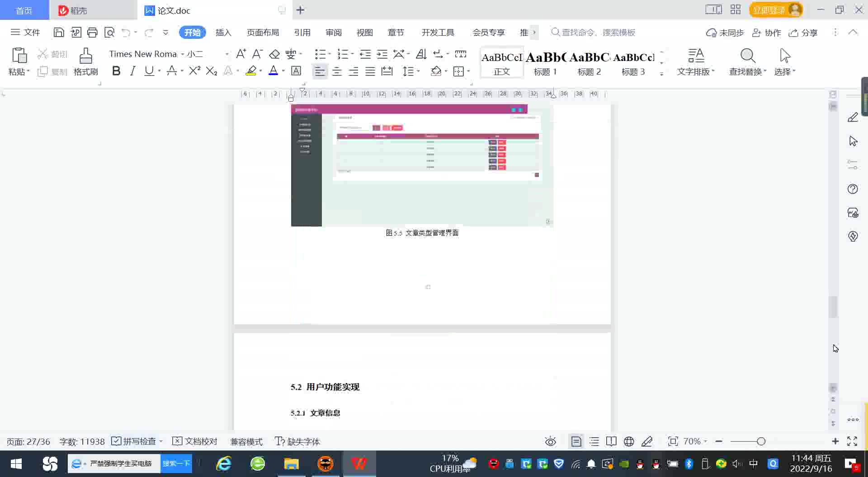The height and width of the screenshot is (477, 868).
Task: Apply the 标题 1 style
Action: point(546,62)
